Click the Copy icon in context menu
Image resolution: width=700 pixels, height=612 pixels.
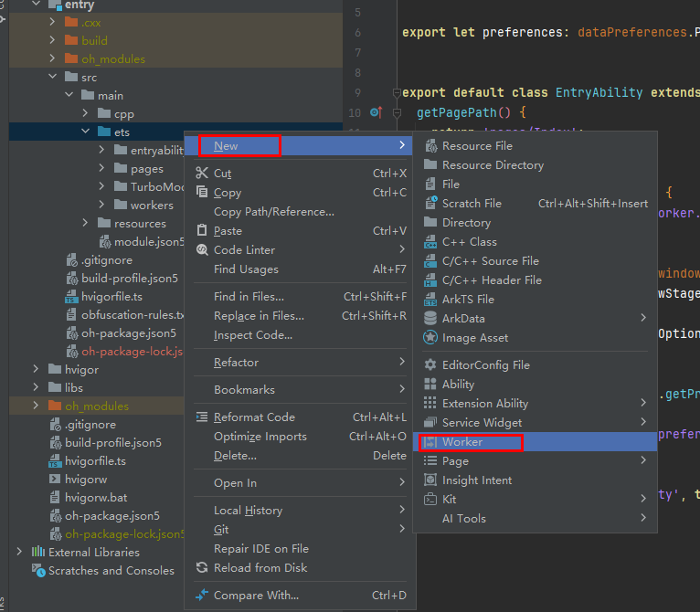point(202,192)
